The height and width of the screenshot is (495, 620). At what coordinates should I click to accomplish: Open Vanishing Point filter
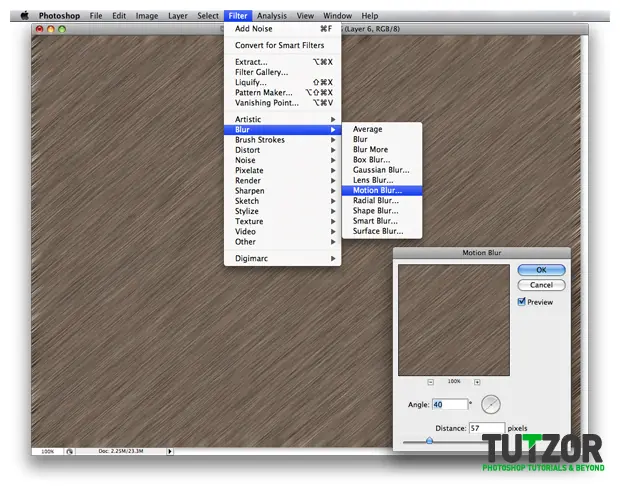pos(282,103)
